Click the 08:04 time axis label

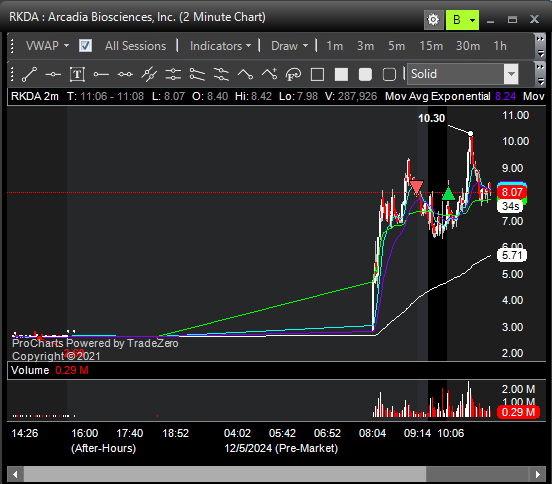(372, 433)
